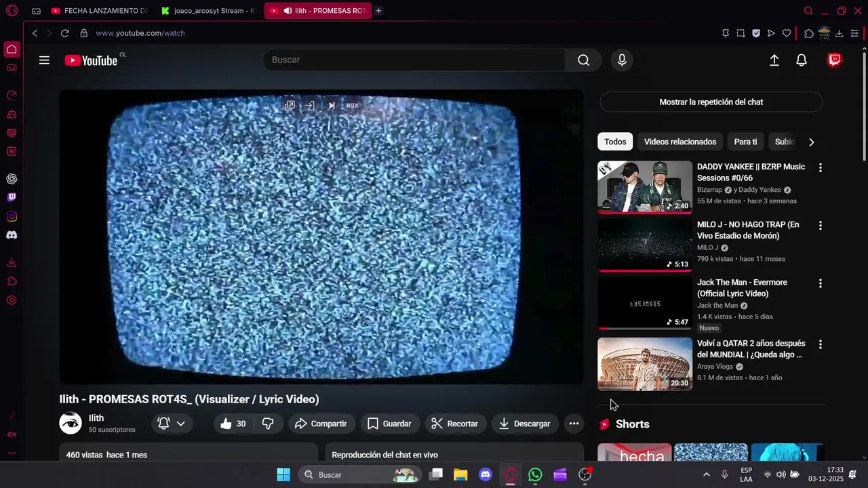Screen dimensions: 868x488
Task: Open the account avatar menu
Action: pos(835,60)
